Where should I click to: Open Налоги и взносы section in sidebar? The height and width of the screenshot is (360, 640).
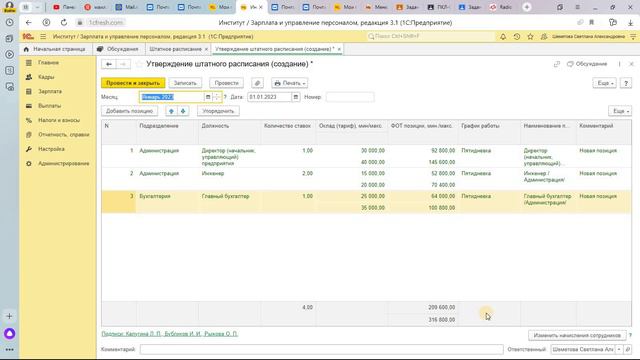(x=59, y=120)
